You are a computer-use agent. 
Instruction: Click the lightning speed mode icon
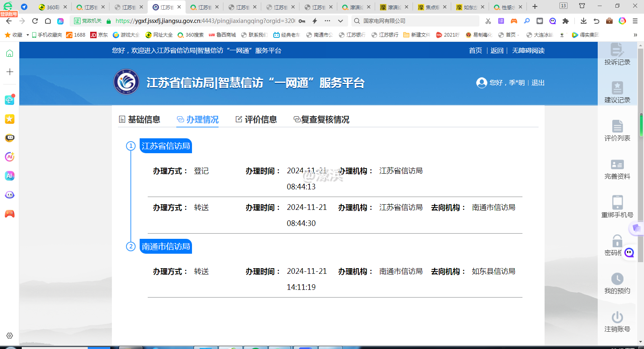315,21
